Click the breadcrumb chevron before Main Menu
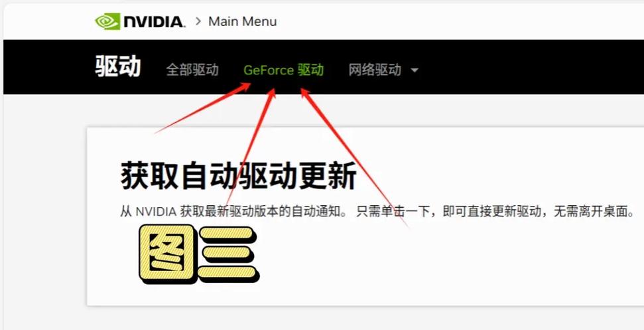 [198, 21]
